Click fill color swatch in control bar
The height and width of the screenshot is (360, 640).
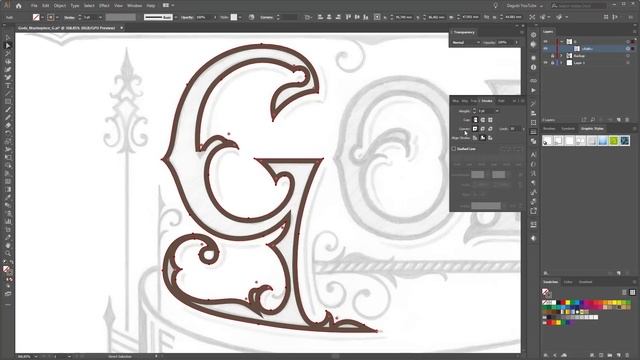click(x=36, y=17)
